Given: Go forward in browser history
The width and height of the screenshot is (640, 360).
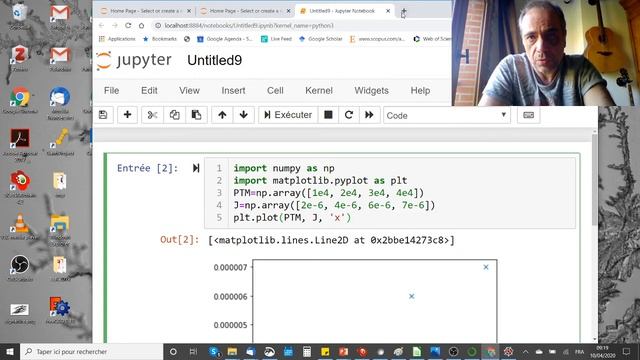Looking at the screenshot, I should 115,25.
